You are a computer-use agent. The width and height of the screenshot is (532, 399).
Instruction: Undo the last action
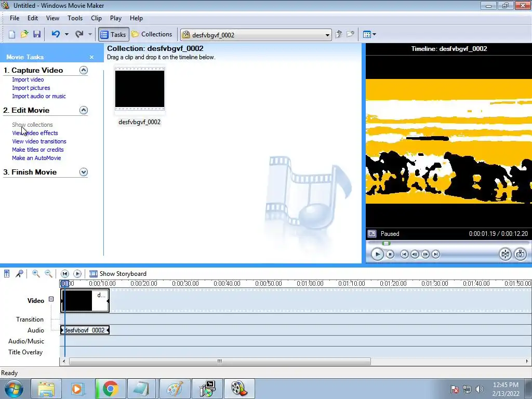(x=56, y=34)
